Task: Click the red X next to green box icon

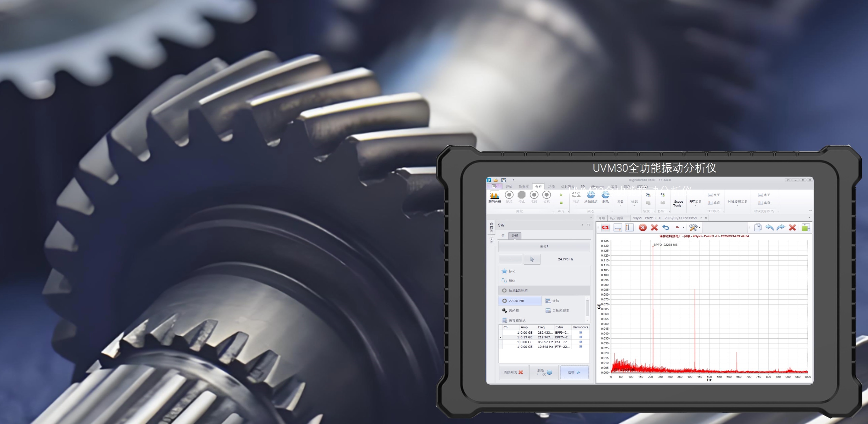Action: (793, 228)
